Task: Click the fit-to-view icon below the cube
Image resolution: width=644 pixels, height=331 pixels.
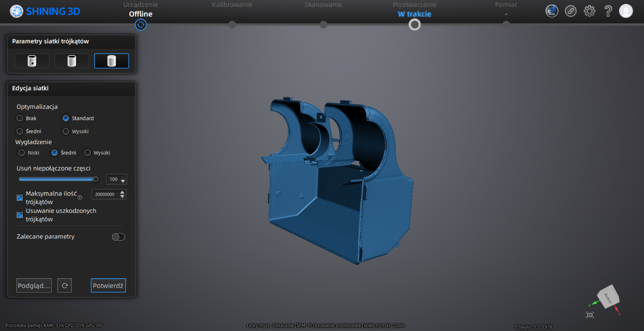Action: click(x=590, y=315)
